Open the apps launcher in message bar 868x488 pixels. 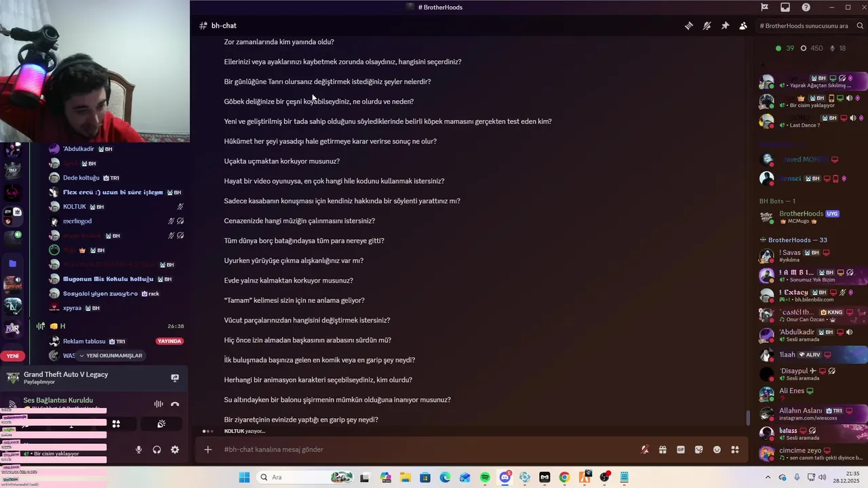[x=734, y=449]
